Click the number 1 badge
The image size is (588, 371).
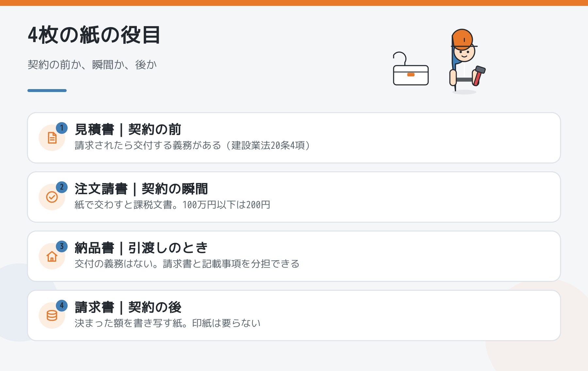pyautogui.click(x=62, y=128)
